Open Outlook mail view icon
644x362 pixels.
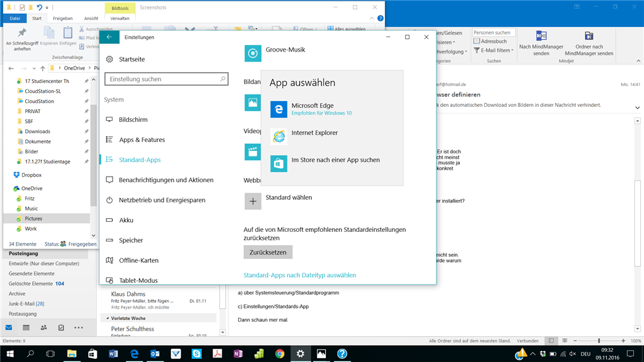point(9,327)
